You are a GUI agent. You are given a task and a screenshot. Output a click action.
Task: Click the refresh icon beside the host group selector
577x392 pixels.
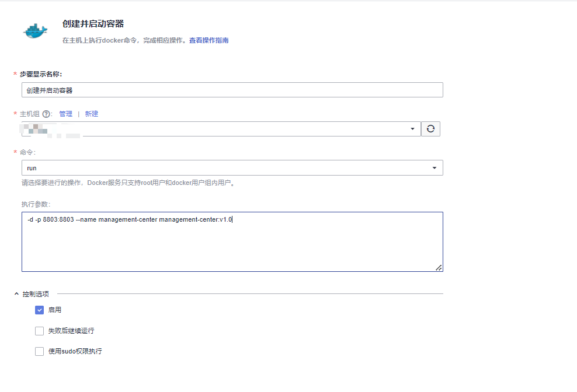(430, 128)
